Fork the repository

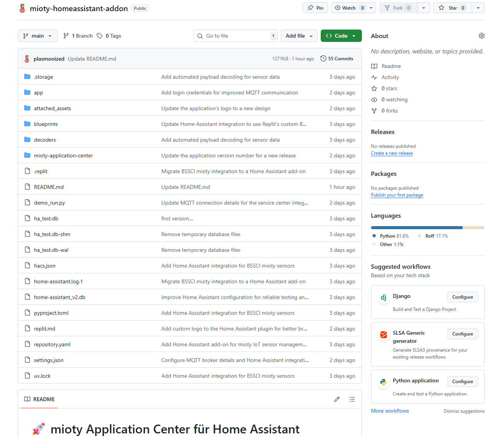point(398,8)
